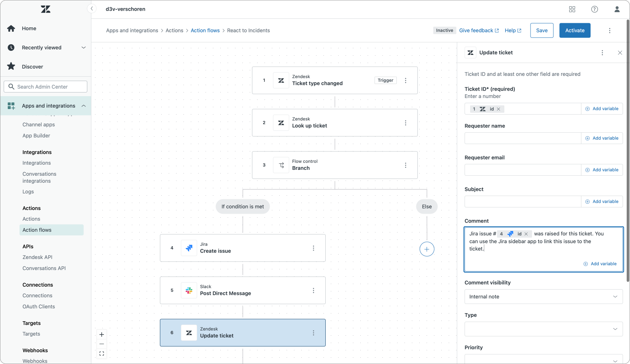Open the Priority dropdown
This screenshot has height=364, width=630.
(x=543, y=359)
